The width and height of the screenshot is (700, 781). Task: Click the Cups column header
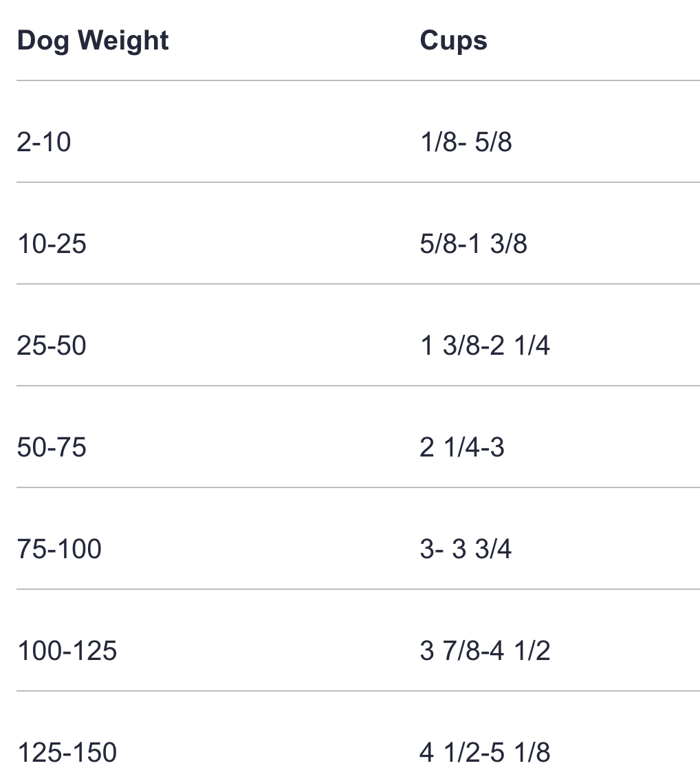click(453, 41)
